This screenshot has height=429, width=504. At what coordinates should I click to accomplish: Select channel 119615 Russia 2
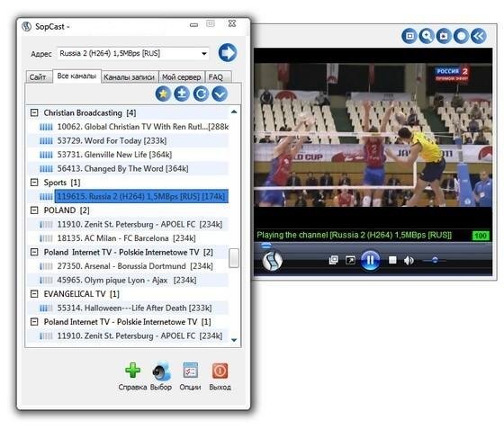141,196
